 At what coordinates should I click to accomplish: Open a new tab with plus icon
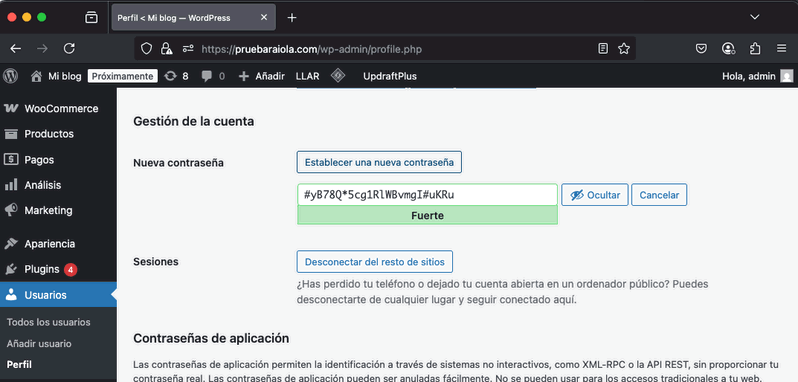(292, 18)
